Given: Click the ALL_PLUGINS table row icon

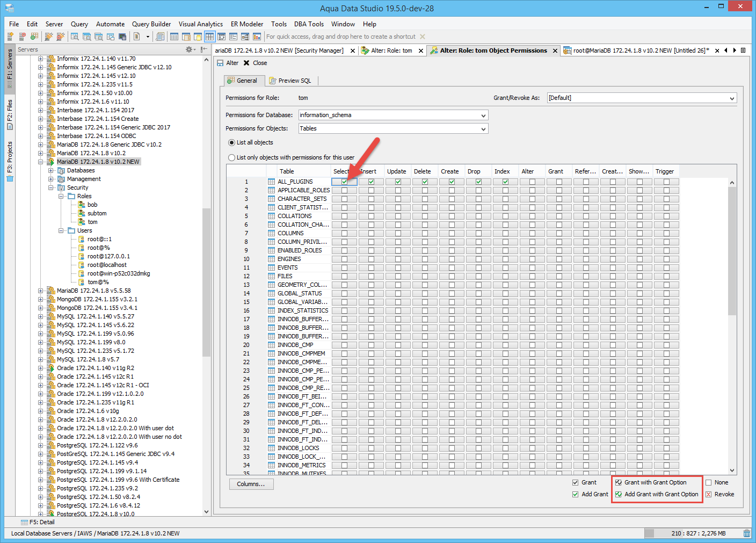Looking at the screenshot, I should point(272,182).
